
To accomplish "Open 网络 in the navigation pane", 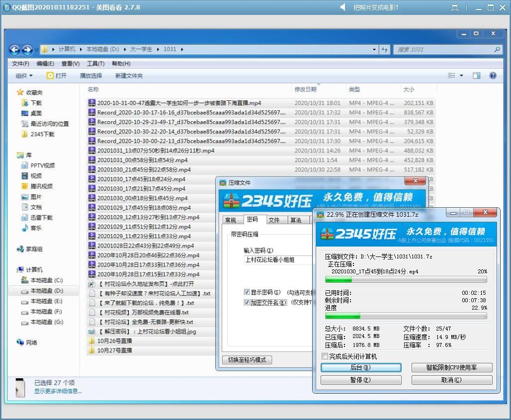I will [x=31, y=342].
